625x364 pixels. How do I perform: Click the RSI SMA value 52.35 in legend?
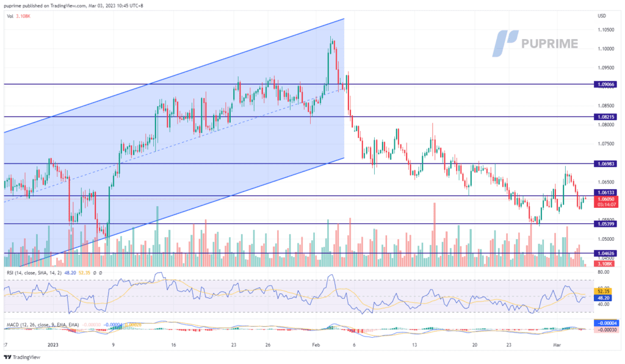pos(84,273)
